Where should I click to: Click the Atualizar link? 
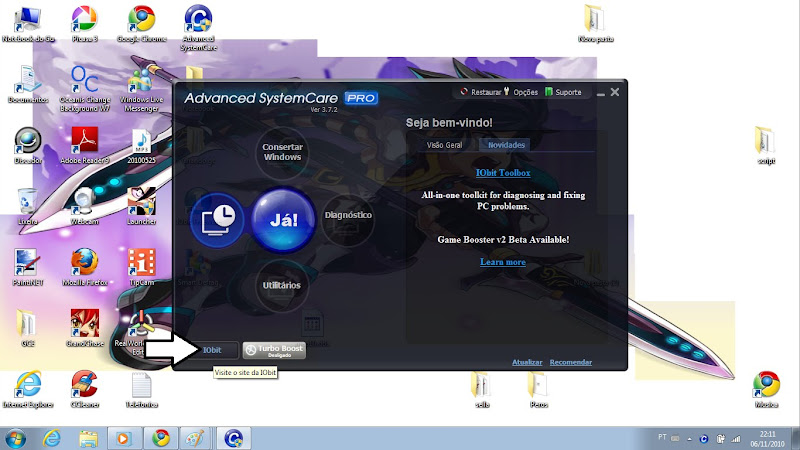pyautogui.click(x=527, y=362)
